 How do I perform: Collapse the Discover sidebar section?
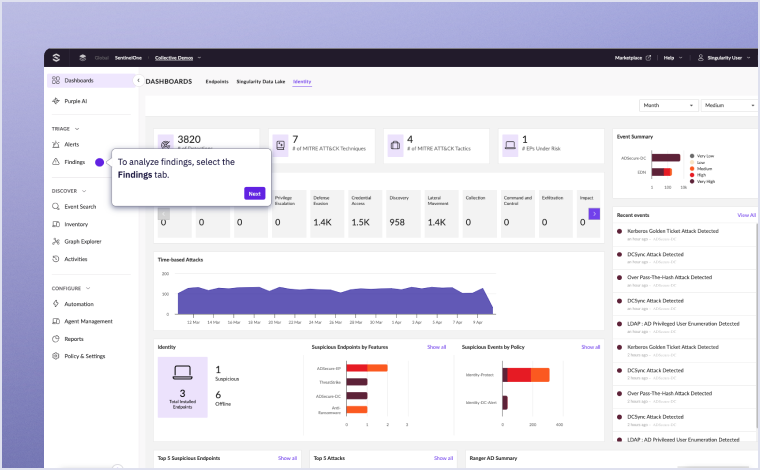[84, 191]
